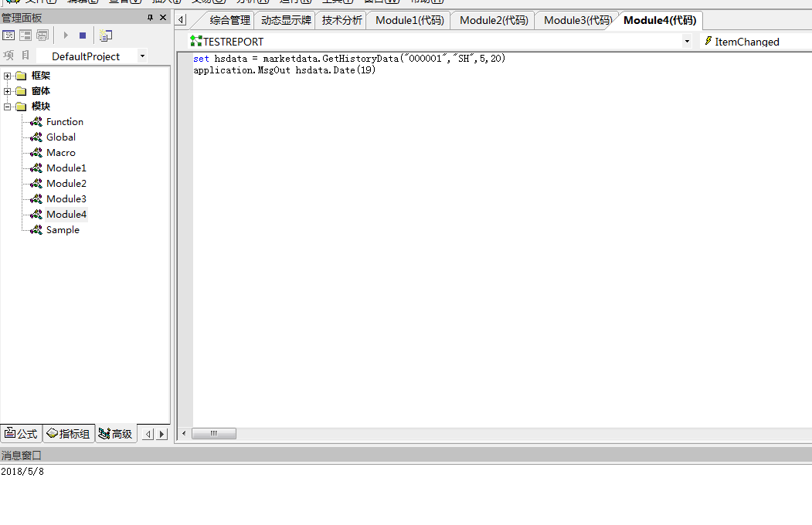Click the Macro module icon

click(x=36, y=153)
